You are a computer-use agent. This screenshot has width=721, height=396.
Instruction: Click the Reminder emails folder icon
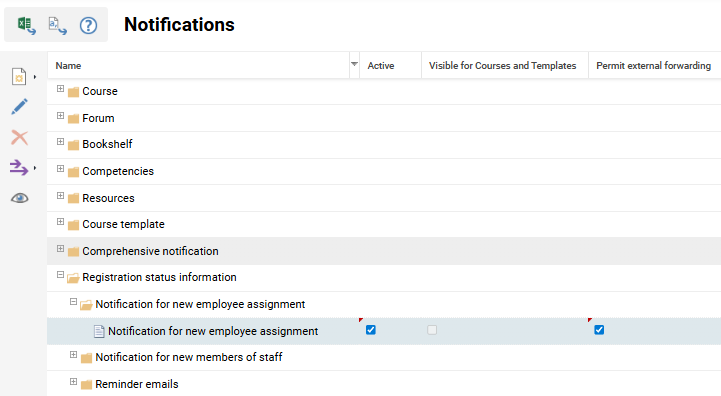(86, 385)
